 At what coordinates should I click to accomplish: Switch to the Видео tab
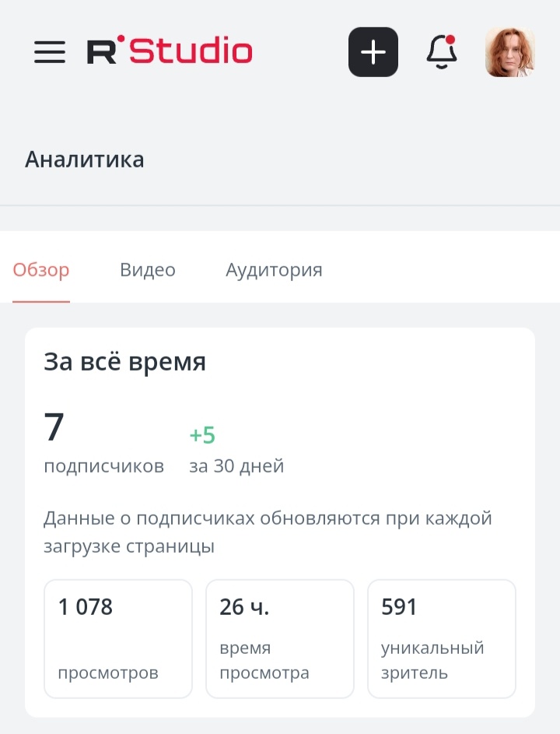147,270
